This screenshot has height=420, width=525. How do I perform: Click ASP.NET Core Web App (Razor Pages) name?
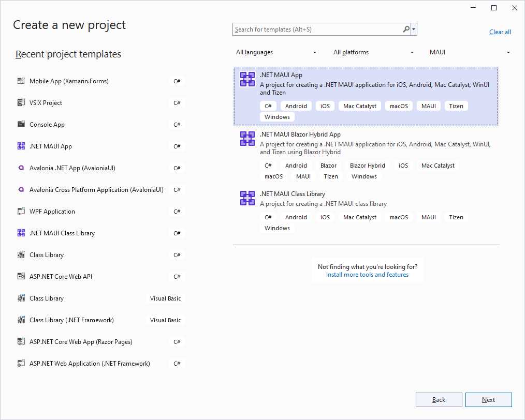point(81,342)
